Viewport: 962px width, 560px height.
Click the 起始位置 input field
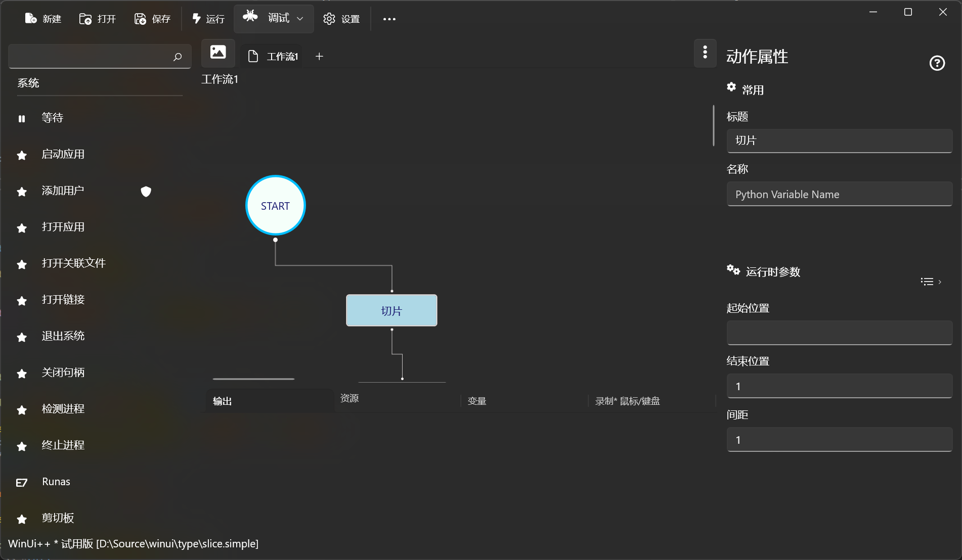coord(839,333)
